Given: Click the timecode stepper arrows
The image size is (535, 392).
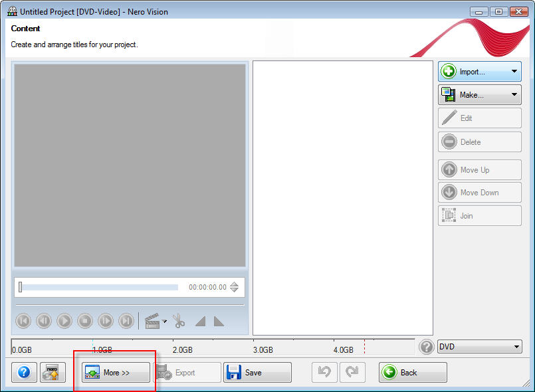Looking at the screenshot, I should 234,287.
